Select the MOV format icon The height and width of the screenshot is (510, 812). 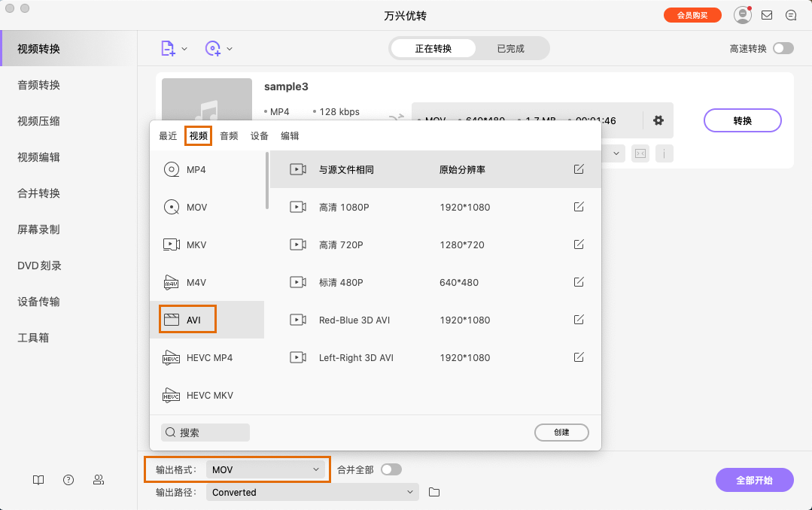coord(171,207)
